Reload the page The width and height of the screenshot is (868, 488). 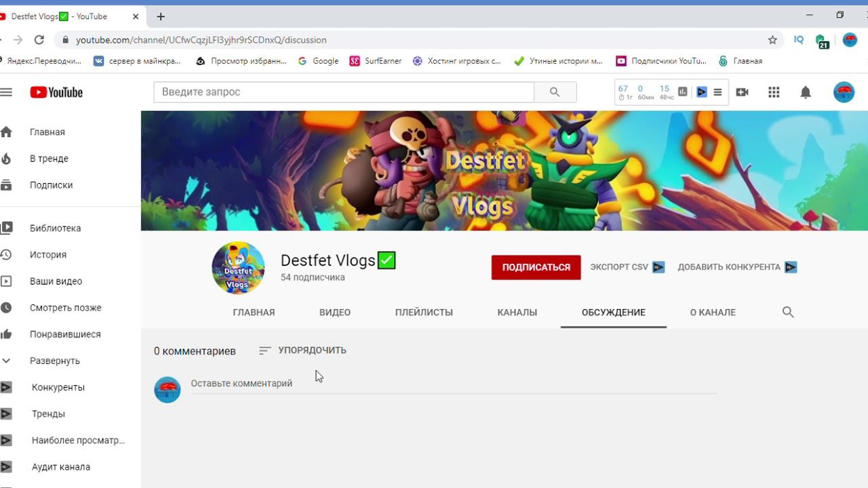(39, 40)
